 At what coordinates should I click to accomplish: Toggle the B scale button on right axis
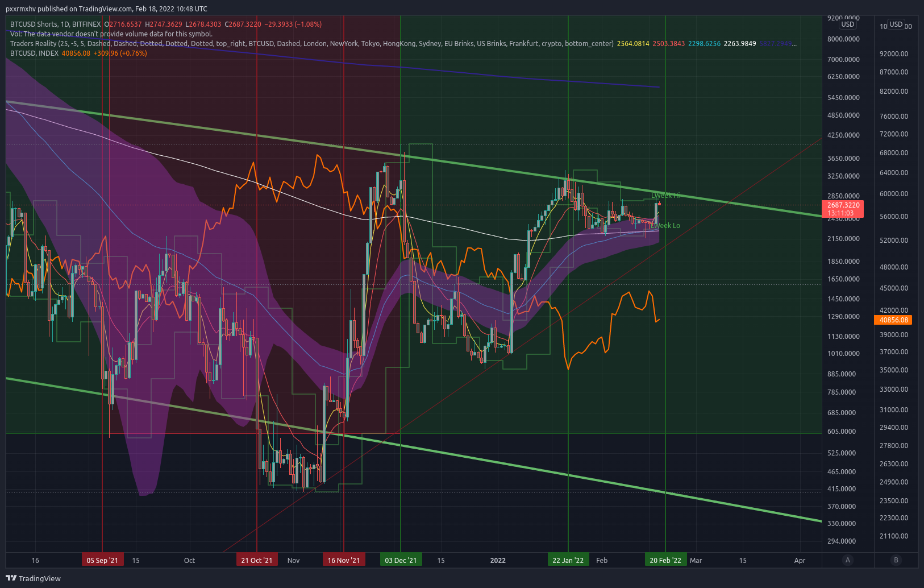point(896,560)
